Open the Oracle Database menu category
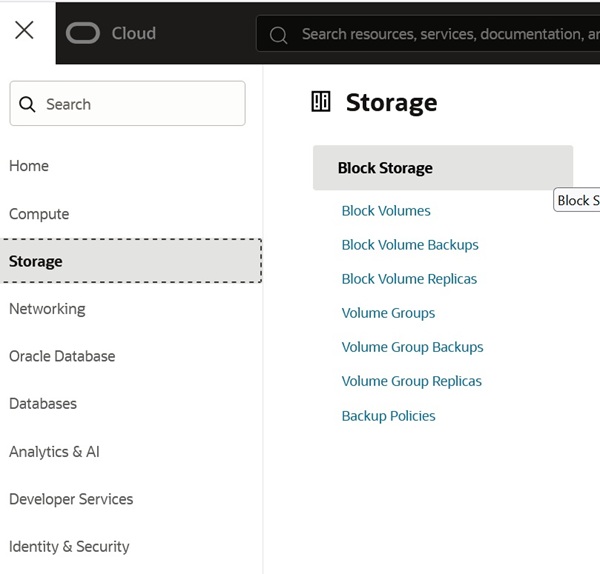This screenshot has width=600, height=574. (62, 356)
